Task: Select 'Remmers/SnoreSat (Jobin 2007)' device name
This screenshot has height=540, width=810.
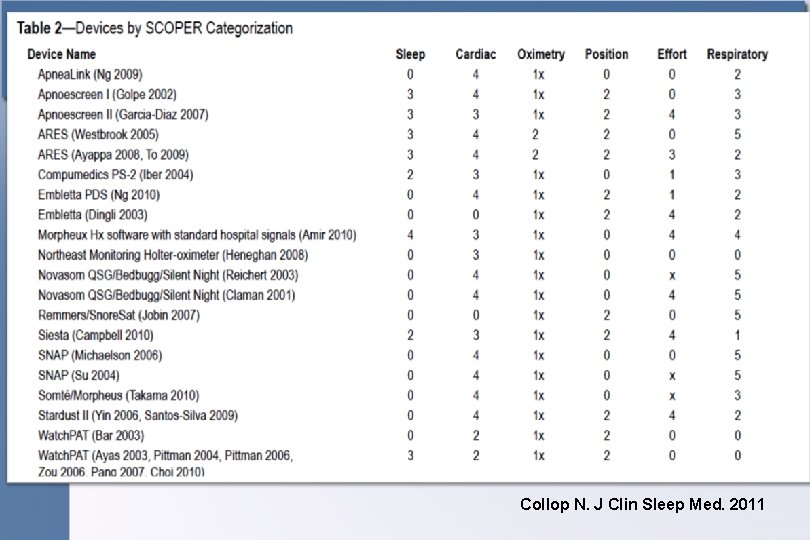Action: [119, 315]
